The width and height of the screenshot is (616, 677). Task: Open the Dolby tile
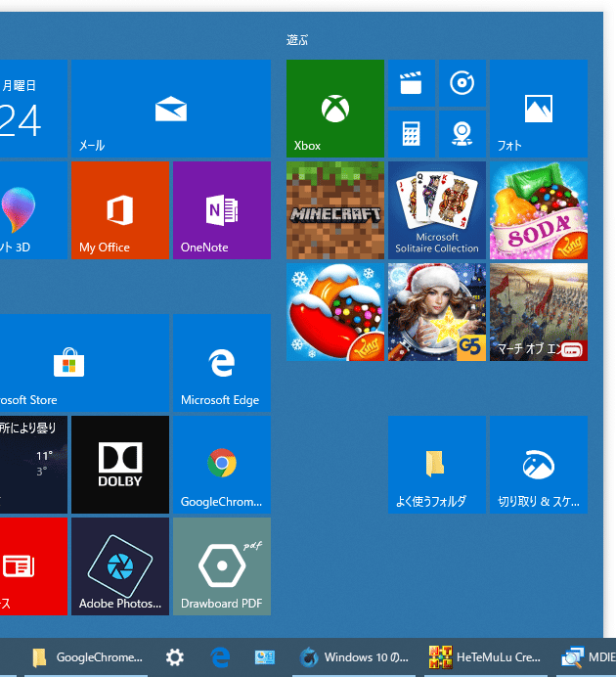click(x=120, y=465)
